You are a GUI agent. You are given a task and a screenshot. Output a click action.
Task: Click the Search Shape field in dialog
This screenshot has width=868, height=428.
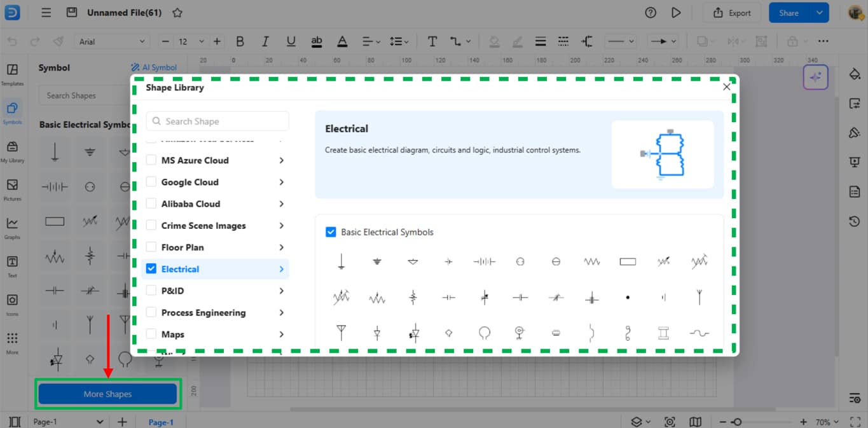pos(217,121)
